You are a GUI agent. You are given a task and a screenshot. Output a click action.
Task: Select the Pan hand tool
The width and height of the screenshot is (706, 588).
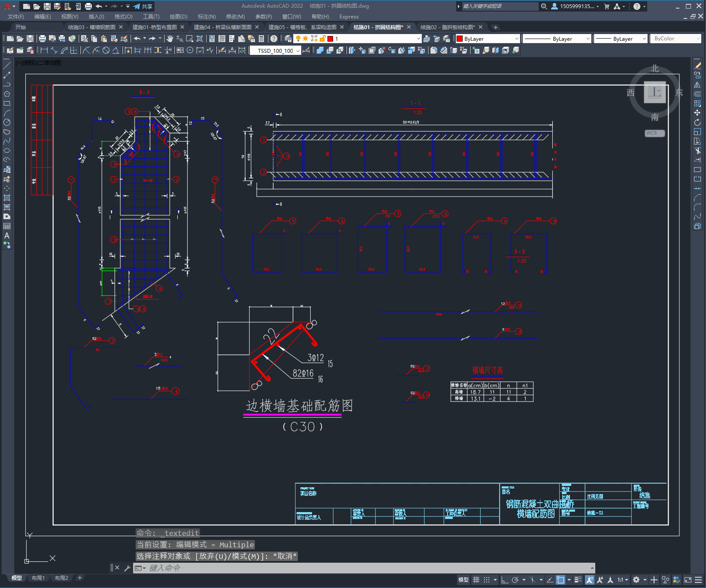(170, 39)
